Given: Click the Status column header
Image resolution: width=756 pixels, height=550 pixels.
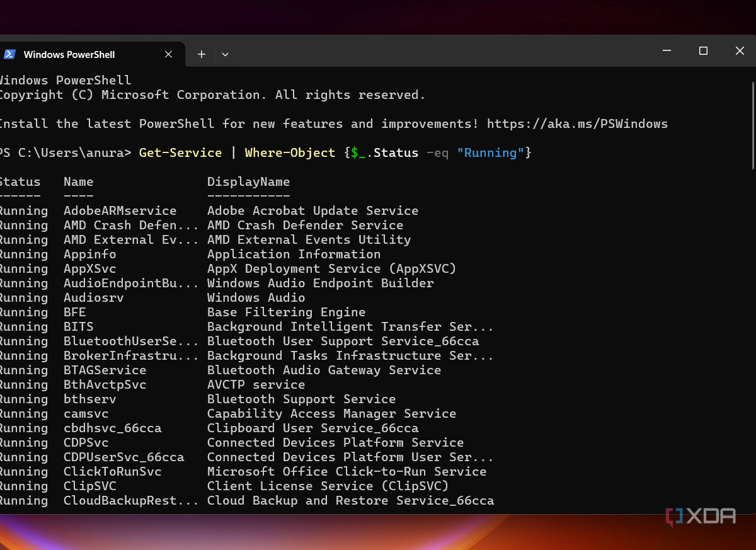Looking at the screenshot, I should pos(20,182).
